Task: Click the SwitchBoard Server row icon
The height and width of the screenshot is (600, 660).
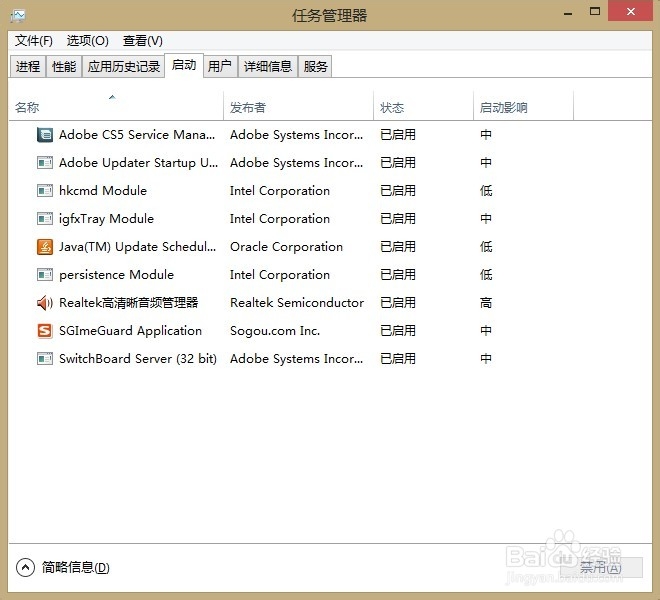Action: pos(45,359)
